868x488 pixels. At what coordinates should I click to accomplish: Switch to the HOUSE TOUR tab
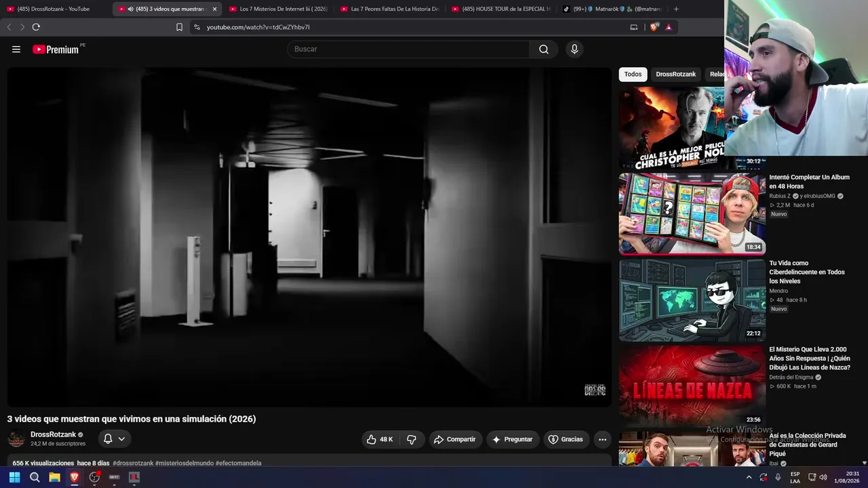click(500, 9)
